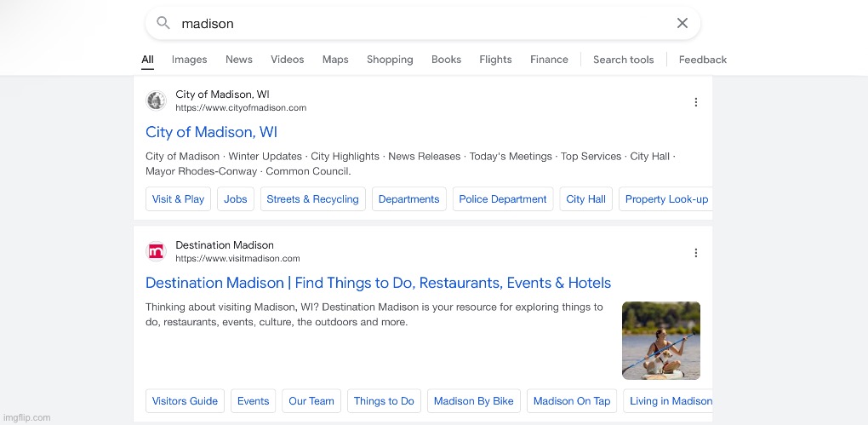Go to the Books tab

446,60
